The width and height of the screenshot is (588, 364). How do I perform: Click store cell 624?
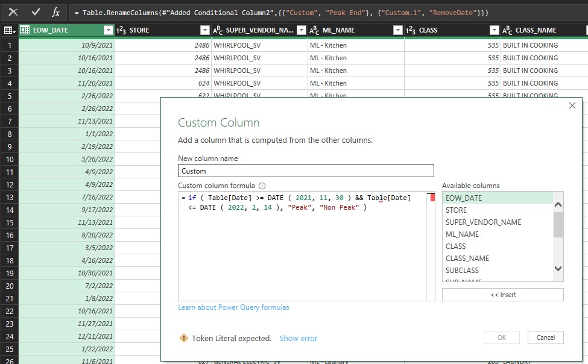point(163,83)
